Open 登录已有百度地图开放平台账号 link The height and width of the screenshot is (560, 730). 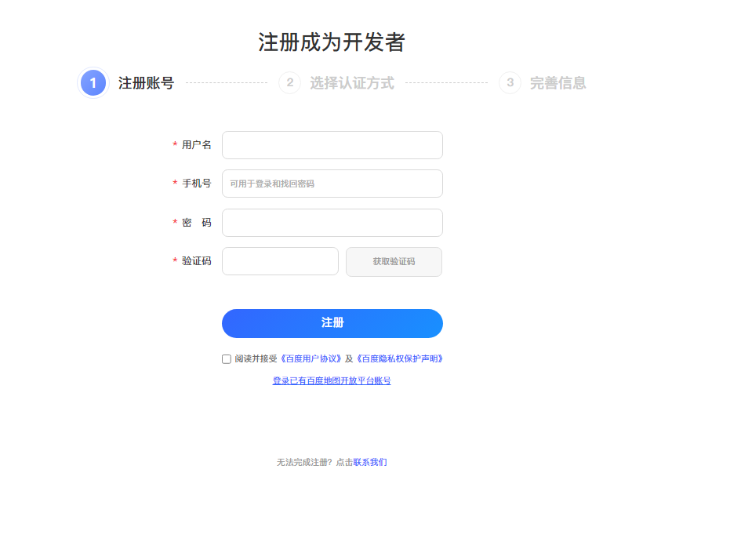click(x=332, y=380)
